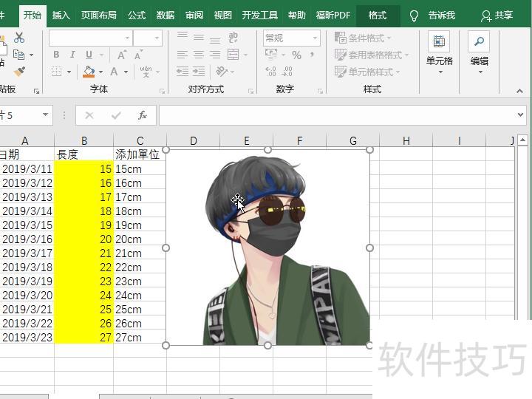The width and height of the screenshot is (532, 399).
Task: Click the 共享 share button
Action: 497,16
